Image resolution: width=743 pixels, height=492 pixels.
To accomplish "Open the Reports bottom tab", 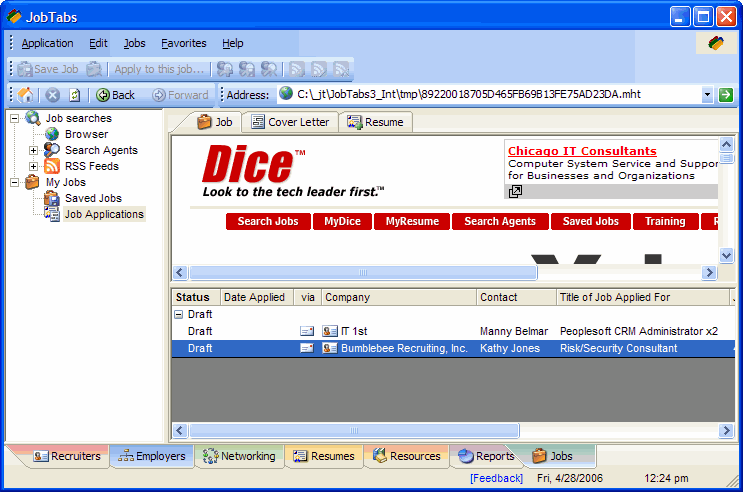I will (486, 456).
